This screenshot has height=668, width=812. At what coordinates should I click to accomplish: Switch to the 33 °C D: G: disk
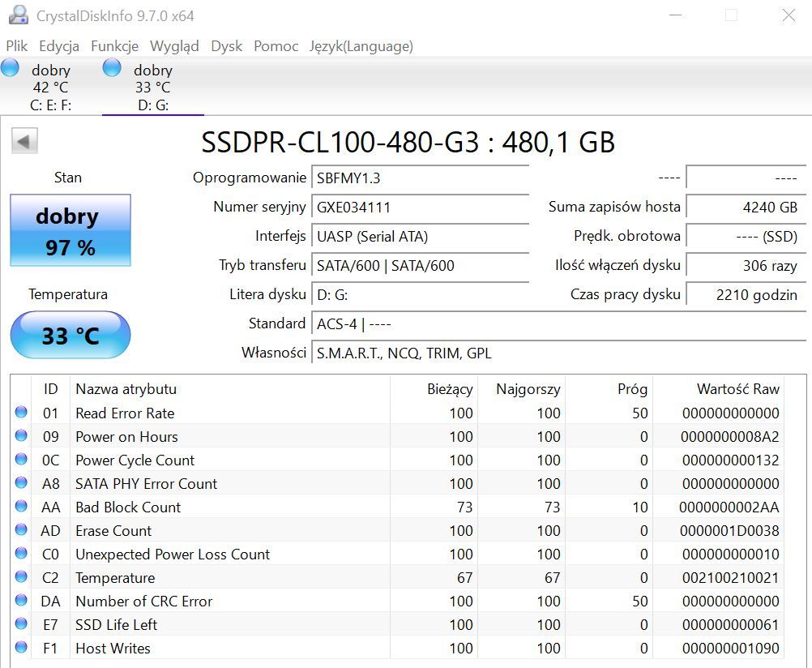tap(153, 87)
